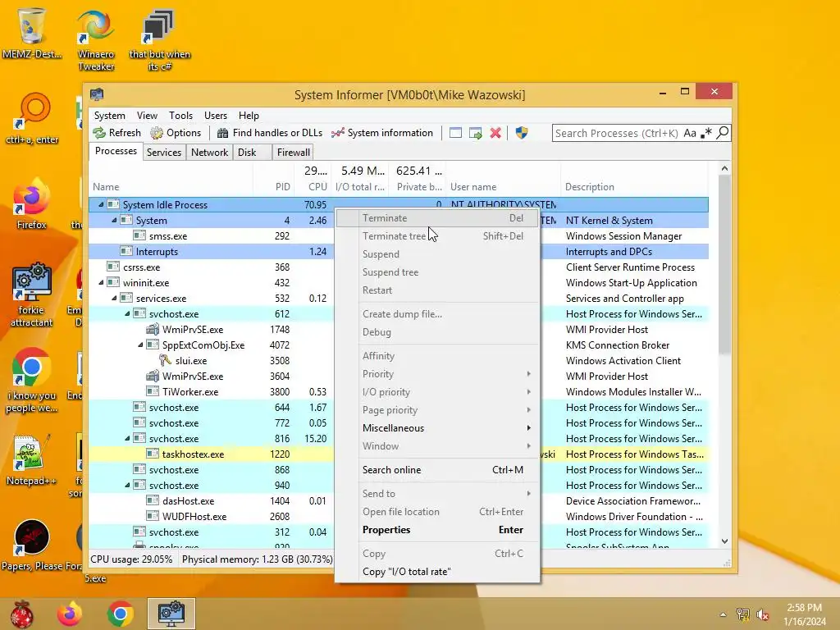Select the taskhostex.exe process row

398,454
